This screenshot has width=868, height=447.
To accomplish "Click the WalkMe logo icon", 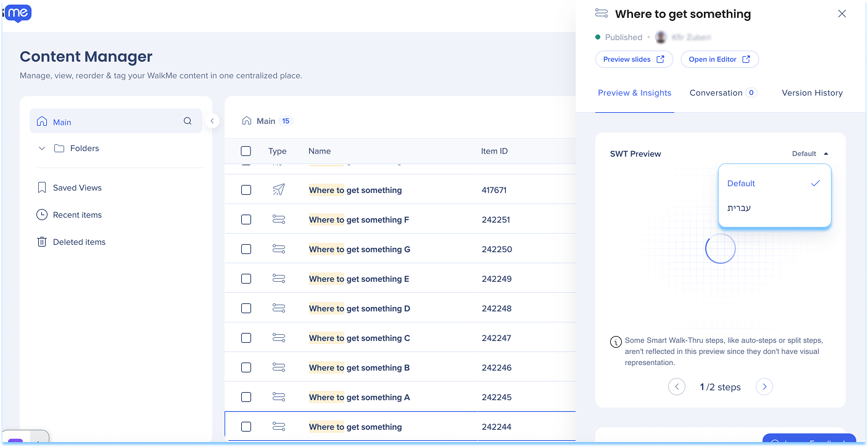I will [x=18, y=13].
